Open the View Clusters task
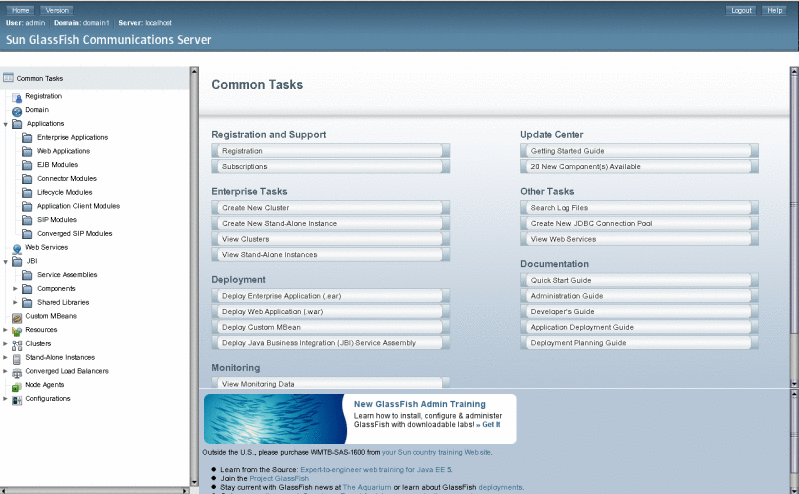Image resolution: width=799 pixels, height=494 pixels. coord(330,239)
